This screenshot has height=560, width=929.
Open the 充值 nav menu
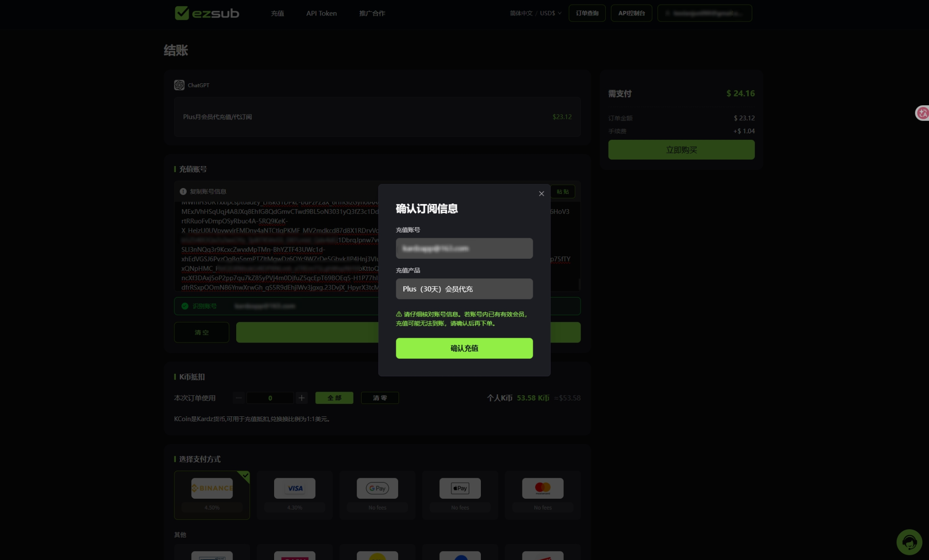pos(277,13)
